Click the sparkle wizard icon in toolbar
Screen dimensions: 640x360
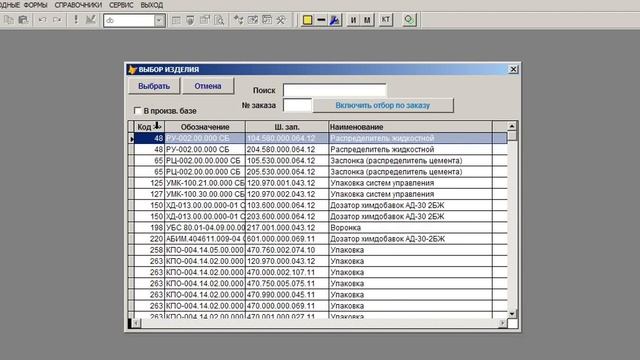click(x=238, y=20)
